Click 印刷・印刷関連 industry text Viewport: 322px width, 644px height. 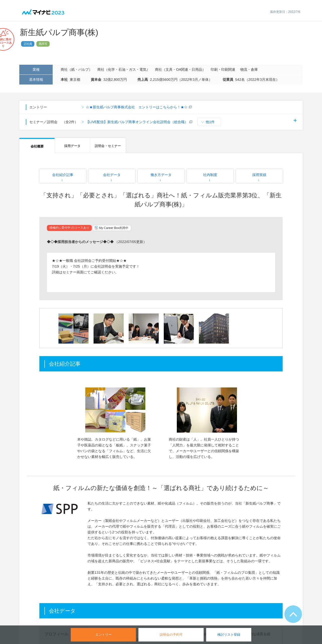pyautogui.click(x=223, y=69)
